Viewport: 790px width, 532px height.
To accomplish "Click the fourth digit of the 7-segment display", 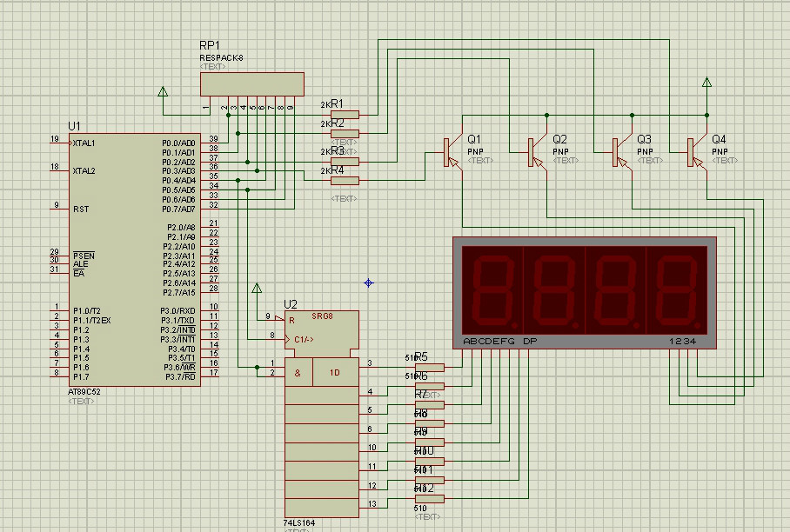I will [x=680, y=286].
